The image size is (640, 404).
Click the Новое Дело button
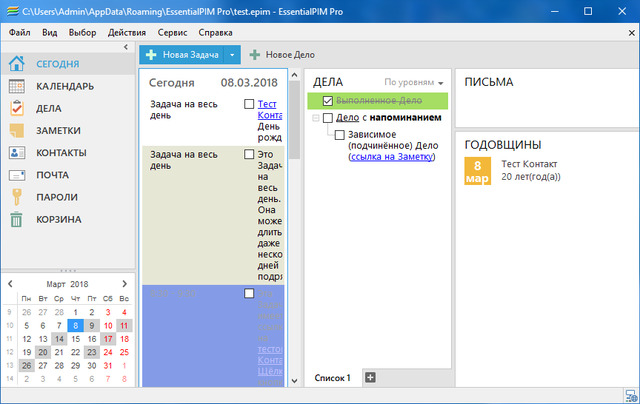284,54
